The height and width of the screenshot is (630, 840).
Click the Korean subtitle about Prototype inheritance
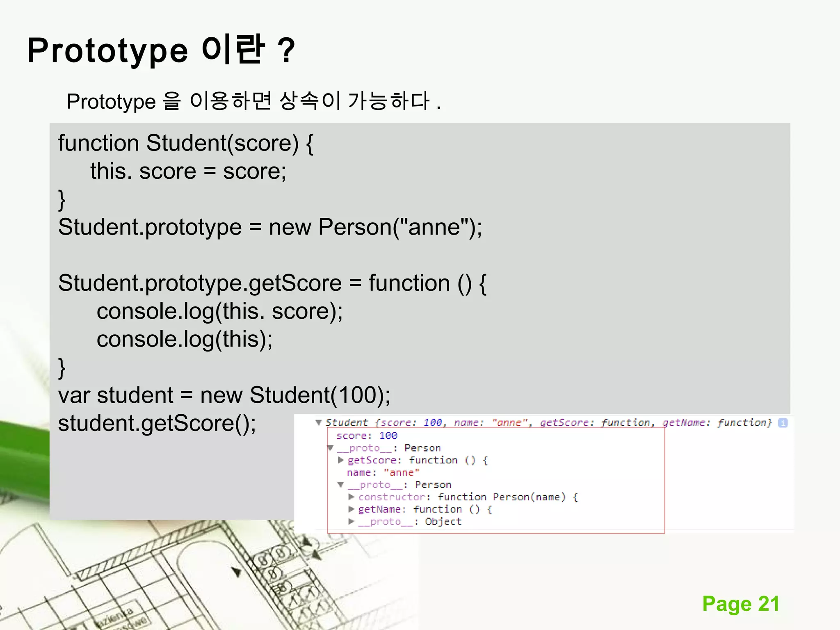point(253,101)
